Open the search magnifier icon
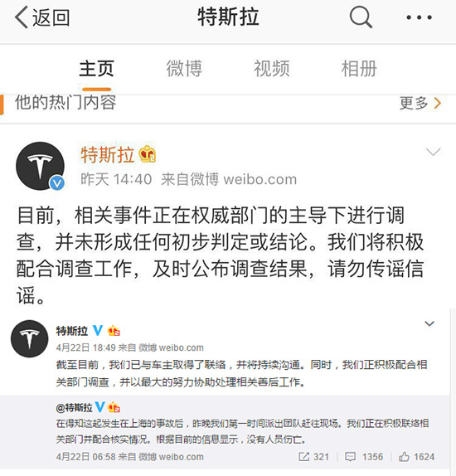The width and height of the screenshot is (456, 476). tap(361, 17)
